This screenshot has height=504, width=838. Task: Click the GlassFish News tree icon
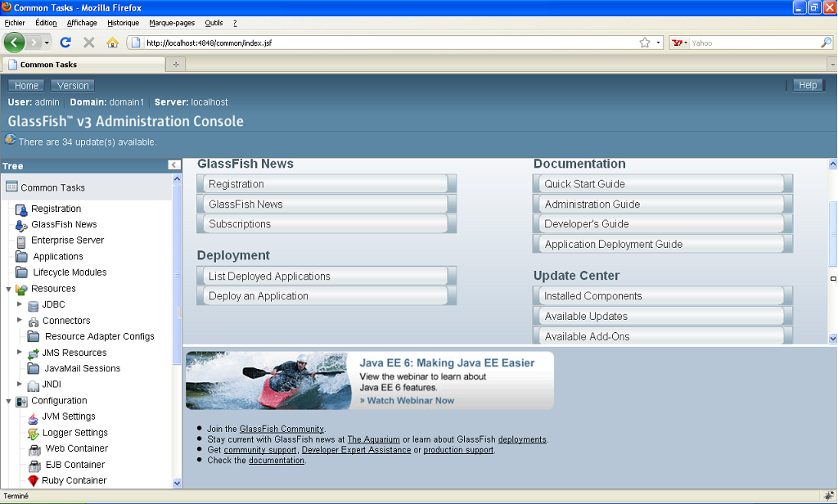(x=21, y=225)
